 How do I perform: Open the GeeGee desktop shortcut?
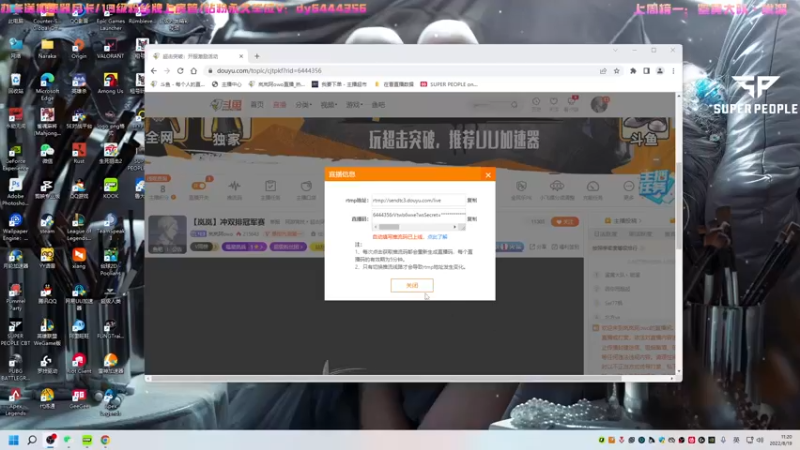79,399
